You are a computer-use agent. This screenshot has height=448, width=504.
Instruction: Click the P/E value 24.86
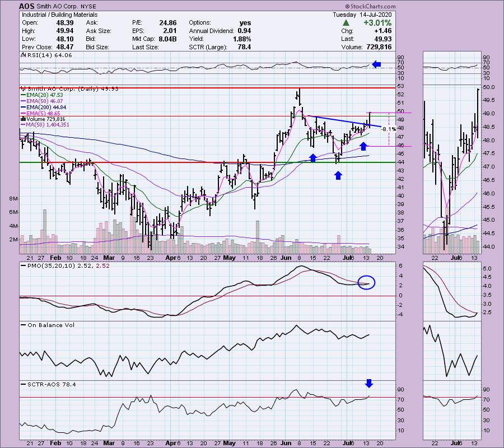coord(168,23)
